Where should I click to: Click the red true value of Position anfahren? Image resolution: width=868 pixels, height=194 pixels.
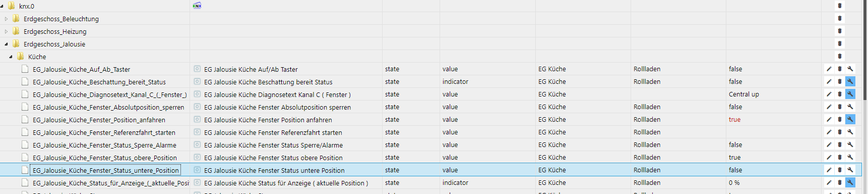(734, 120)
